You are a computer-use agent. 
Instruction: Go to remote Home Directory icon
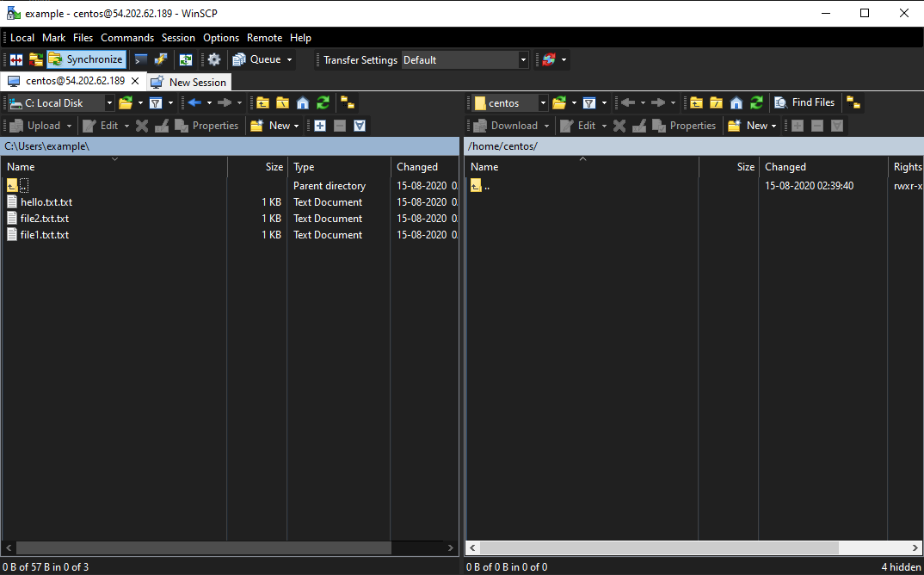[x=736, y=103]
